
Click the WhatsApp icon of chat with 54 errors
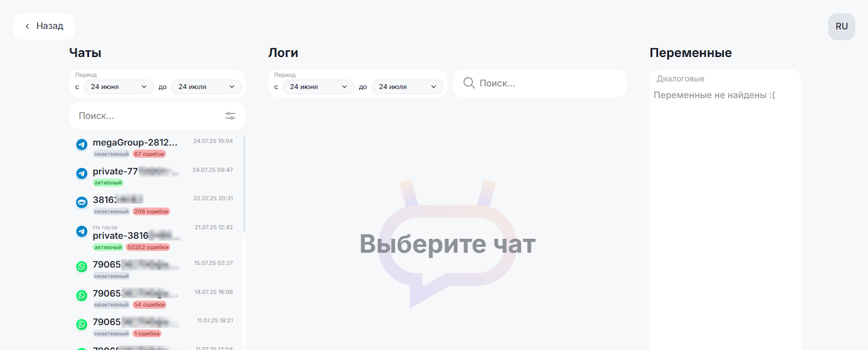pyautogui.click(x=81, y=295)
